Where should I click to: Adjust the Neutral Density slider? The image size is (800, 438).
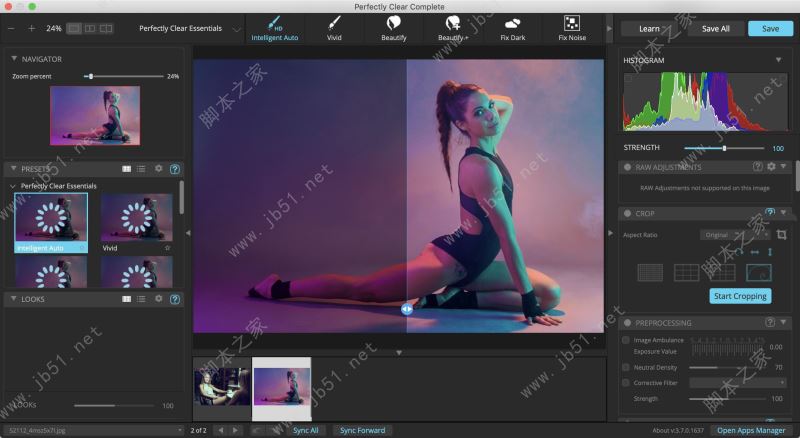click(729, 367)
